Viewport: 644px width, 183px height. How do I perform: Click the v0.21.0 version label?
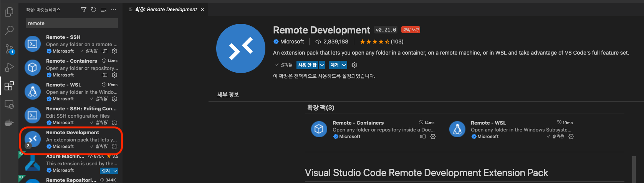(x=386, y=30)
